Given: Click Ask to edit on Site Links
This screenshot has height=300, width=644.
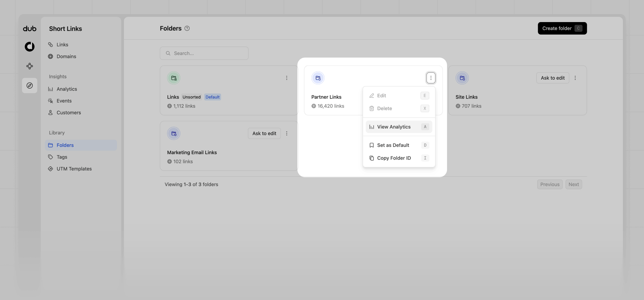Looking at the screenshot, I should click(x=553, y=78).
